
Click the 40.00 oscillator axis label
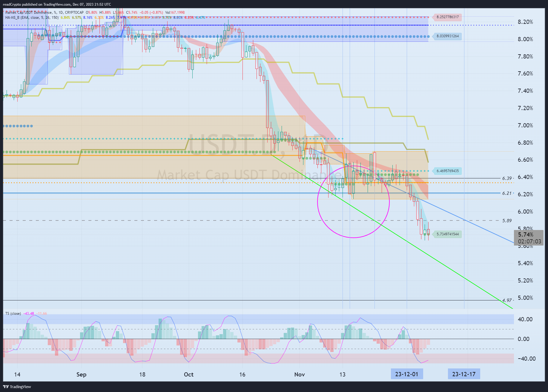pyautogui.click(x=525, y=319)
